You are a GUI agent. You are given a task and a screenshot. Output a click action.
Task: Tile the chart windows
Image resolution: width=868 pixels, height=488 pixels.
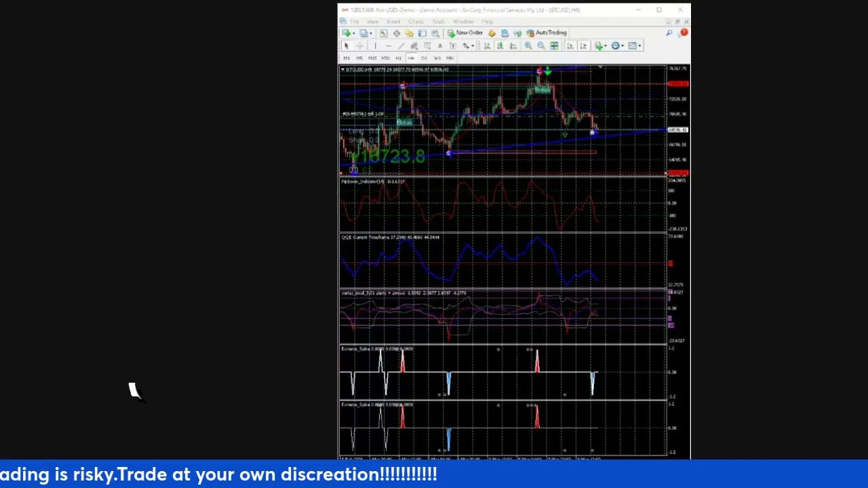[x=554, y=45]
